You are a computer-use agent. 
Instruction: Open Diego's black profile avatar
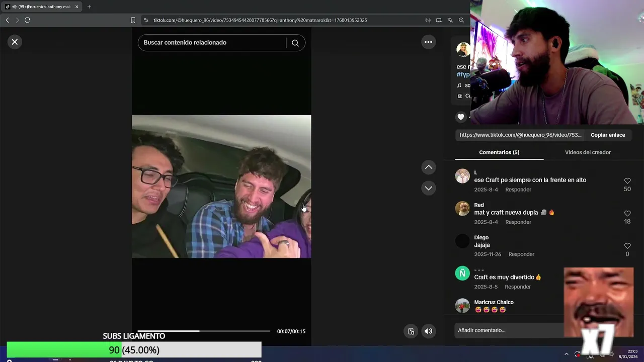coord(462,241)
